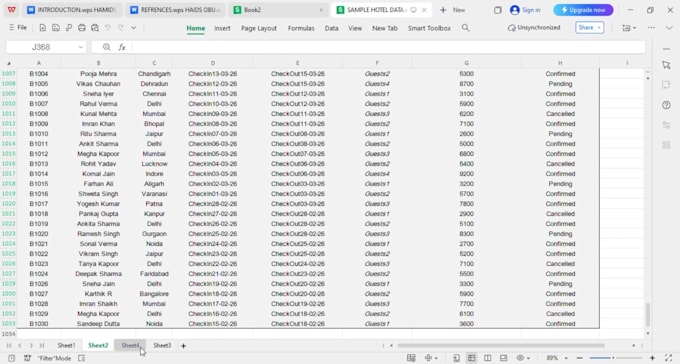Screen dimensions: 680x364
Task: Undo the last action
Action: tap(108, 28)
